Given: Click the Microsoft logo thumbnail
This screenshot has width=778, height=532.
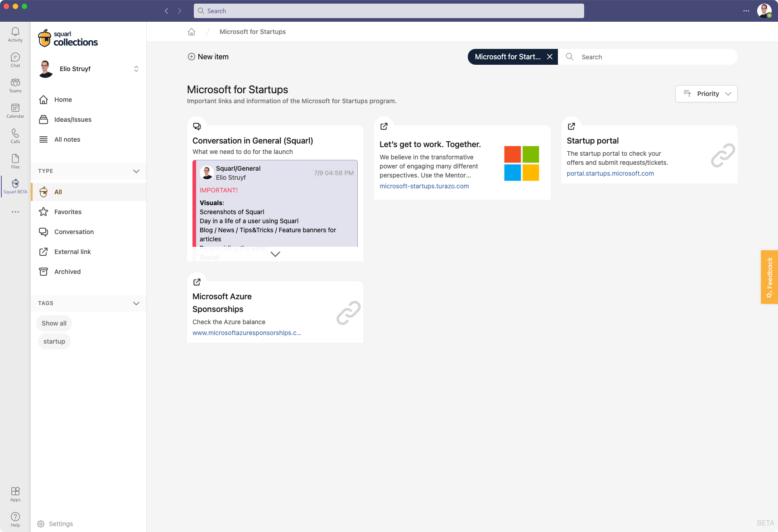Looking at the screenshot, I should pos(522,163).
